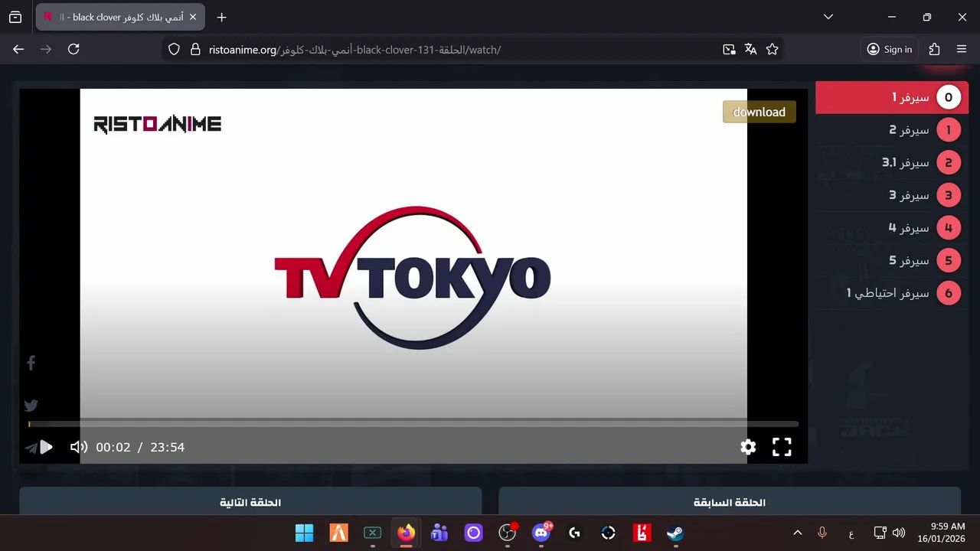Open the green Xbox Game Bar taskbar icon
Image resolution: width=980 pixels, height=551 pixels.
(x=372, y=533)
